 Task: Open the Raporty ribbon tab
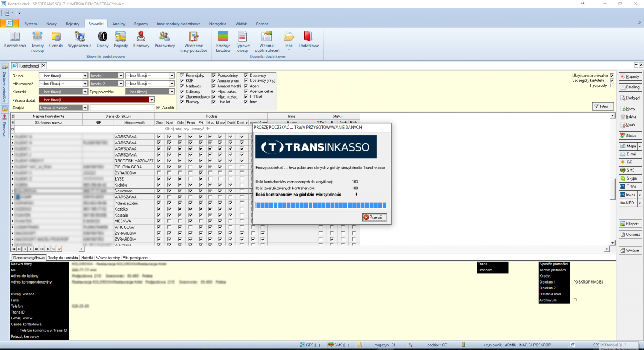pos(141,24)
